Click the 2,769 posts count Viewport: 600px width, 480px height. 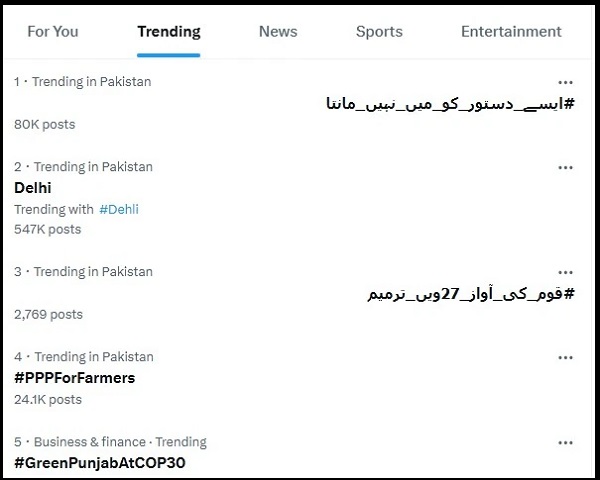[48, 314]
